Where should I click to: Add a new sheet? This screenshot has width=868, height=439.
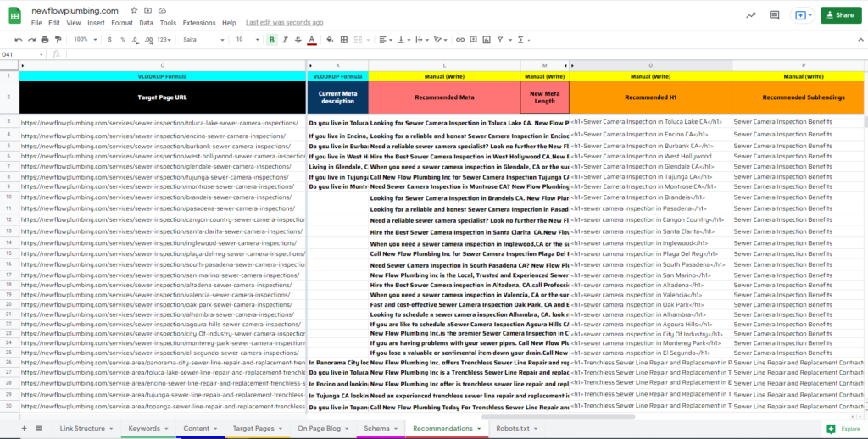(x=24, y=429)
